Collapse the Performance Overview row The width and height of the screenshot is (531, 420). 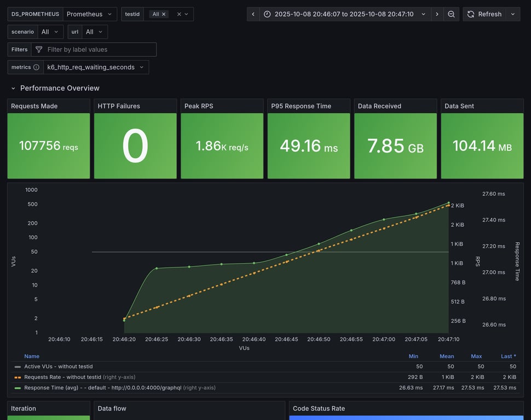pyautogui.click(x=14, y=88)
